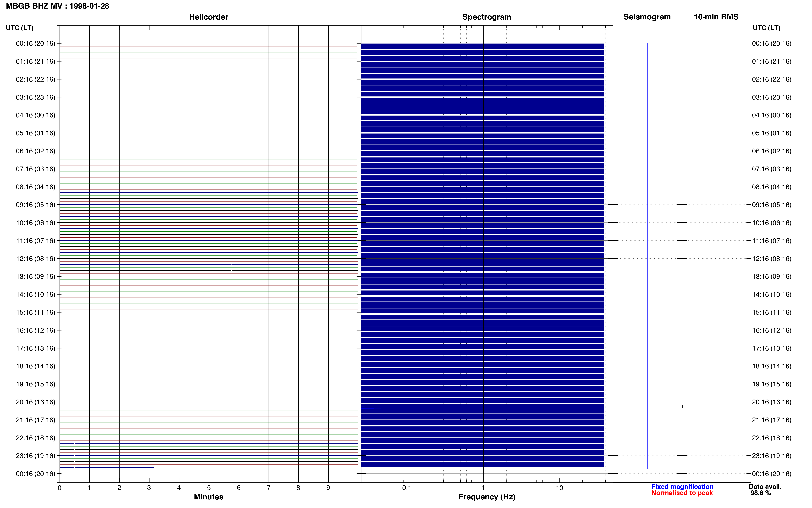Click the minute '9' tick label

(x=328, y=487)
